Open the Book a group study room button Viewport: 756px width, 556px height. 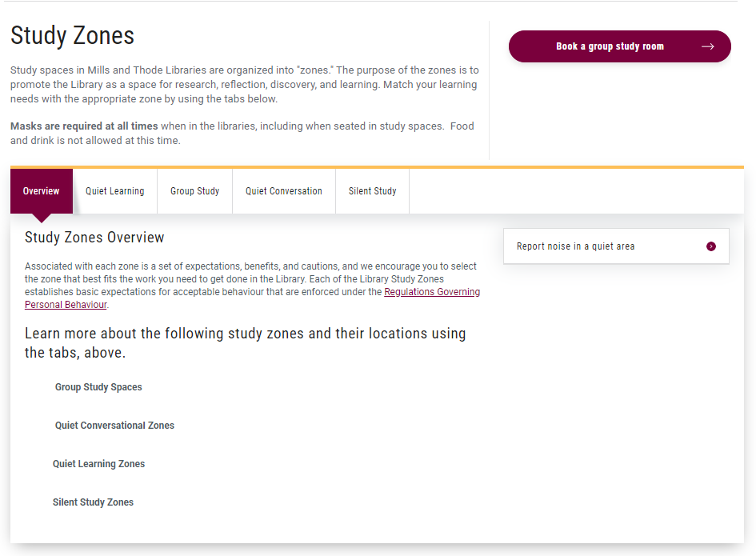(619, 46)
